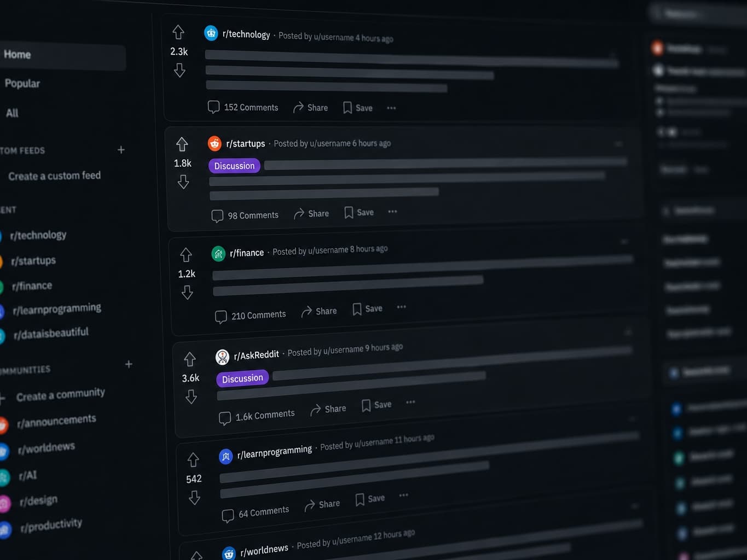Viewport: 747px width, 560px height.
Task: Select r/technology in the left sidebar
Action: pyautogui.click(x=38, y=235)
